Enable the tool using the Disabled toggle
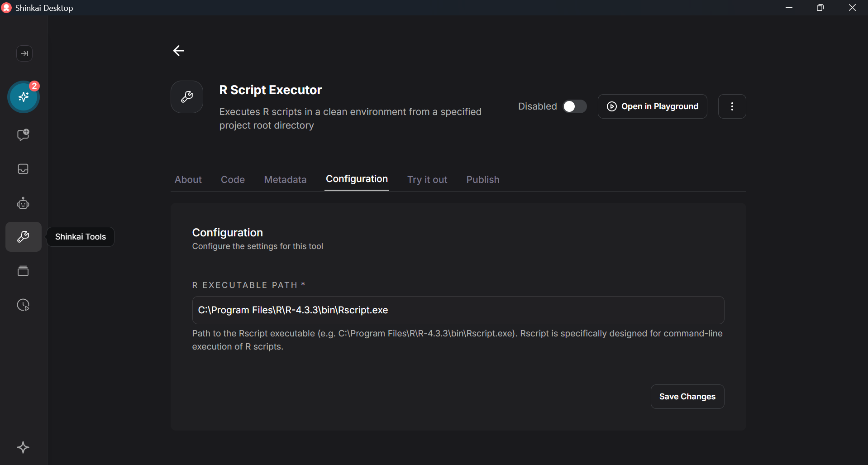Viewport: 868px width, 465px height. point(574,106)
